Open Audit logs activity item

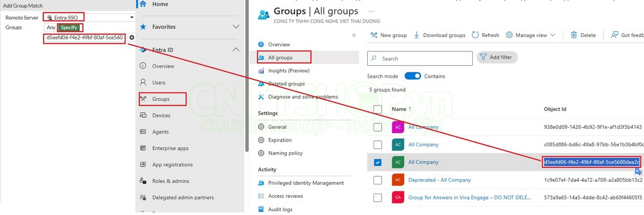click(x=280, y=209)
